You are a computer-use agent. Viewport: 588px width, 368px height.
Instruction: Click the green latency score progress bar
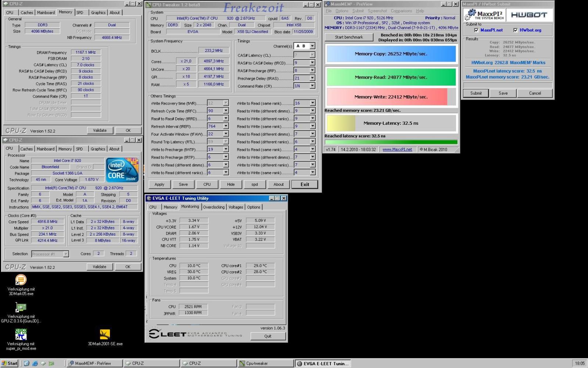(x=391, y=142)
